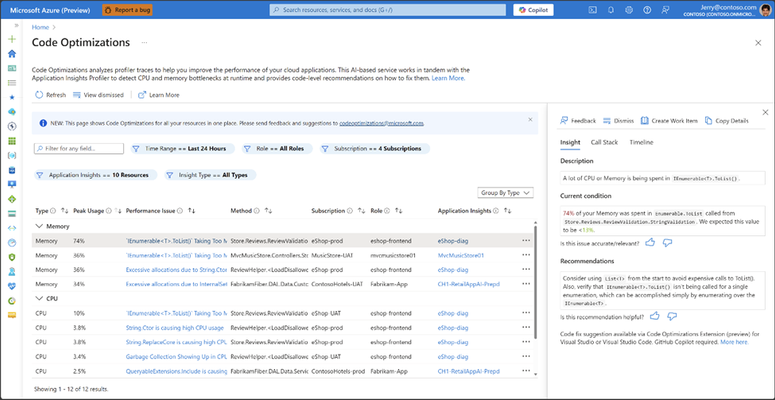
Task: Switch to the Timeline tab
Action: 641,142
